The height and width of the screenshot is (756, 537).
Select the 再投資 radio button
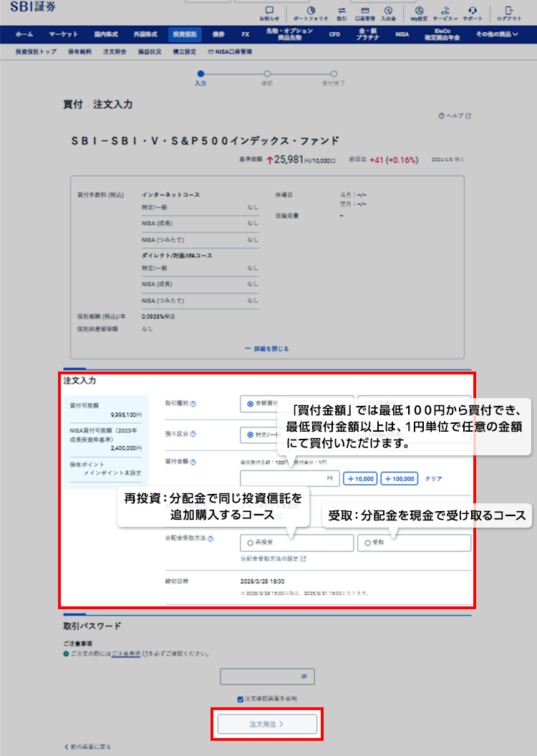[x=250, y=543]
